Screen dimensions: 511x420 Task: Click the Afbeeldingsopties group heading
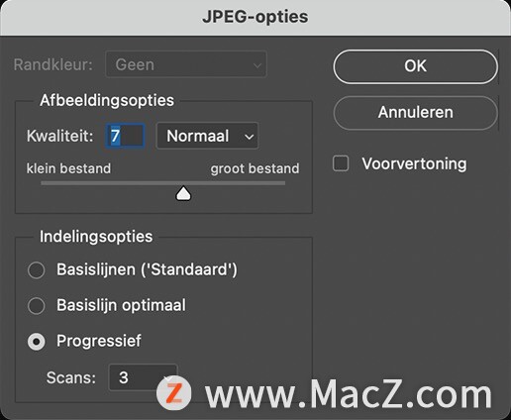point(107,100)
